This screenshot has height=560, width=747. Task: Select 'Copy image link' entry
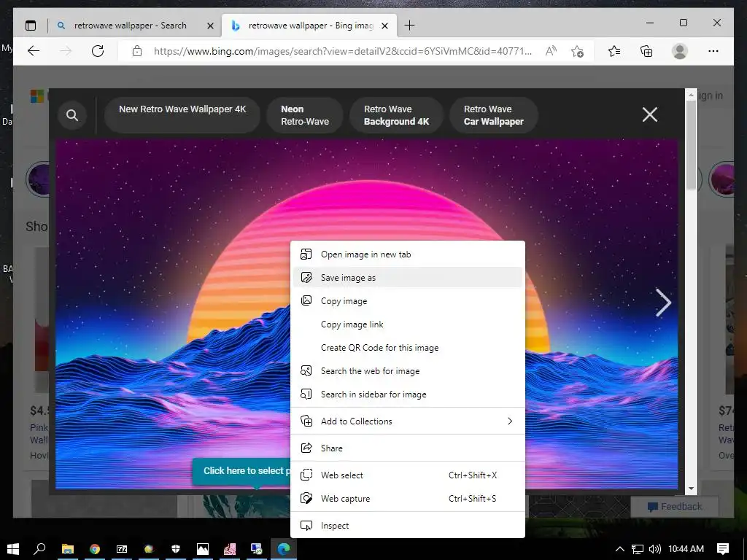407,324
